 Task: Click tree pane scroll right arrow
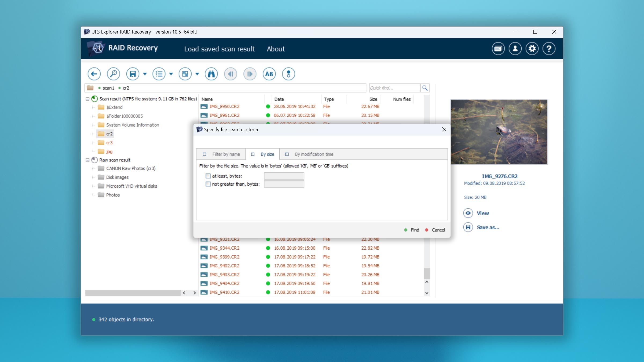point(195,293)
